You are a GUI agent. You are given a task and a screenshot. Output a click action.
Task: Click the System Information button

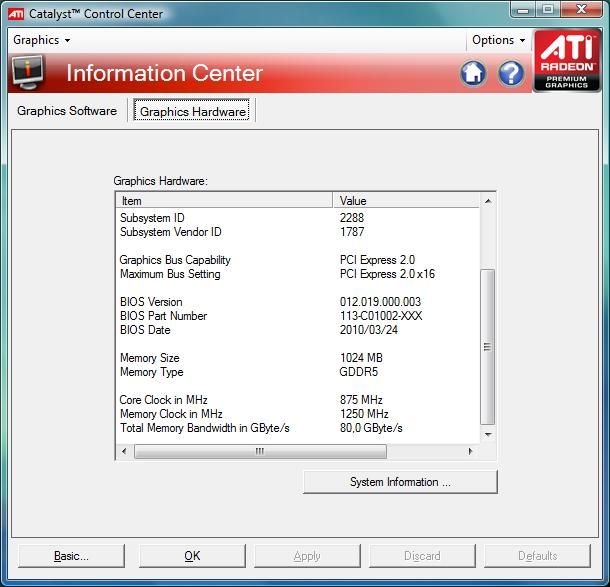pos(400,482)
